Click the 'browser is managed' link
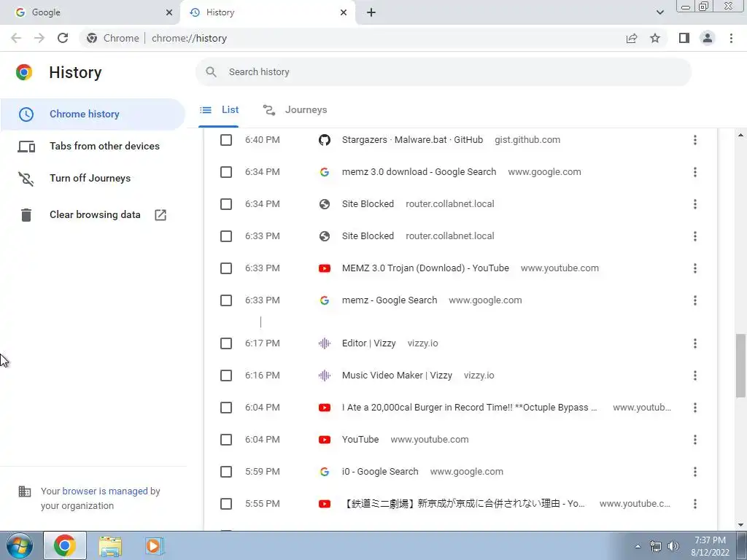This screenshot has width=747, height=560. (105, 491)
